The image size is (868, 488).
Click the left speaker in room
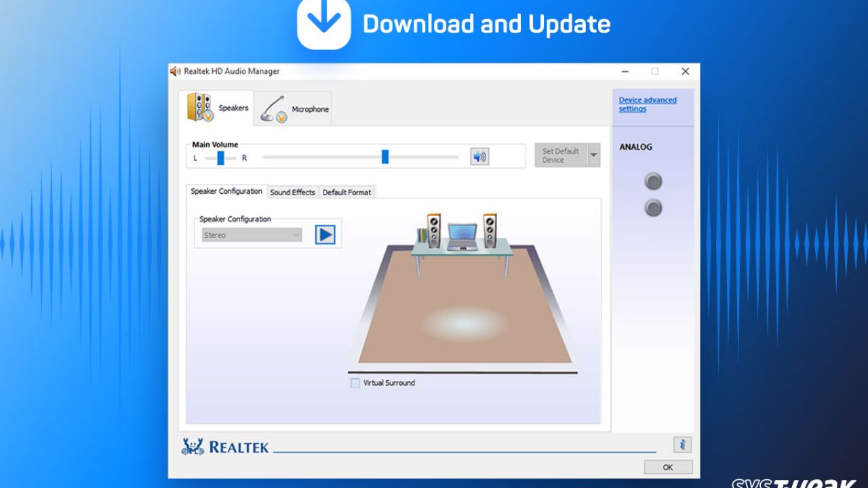[x=433, y=230]
